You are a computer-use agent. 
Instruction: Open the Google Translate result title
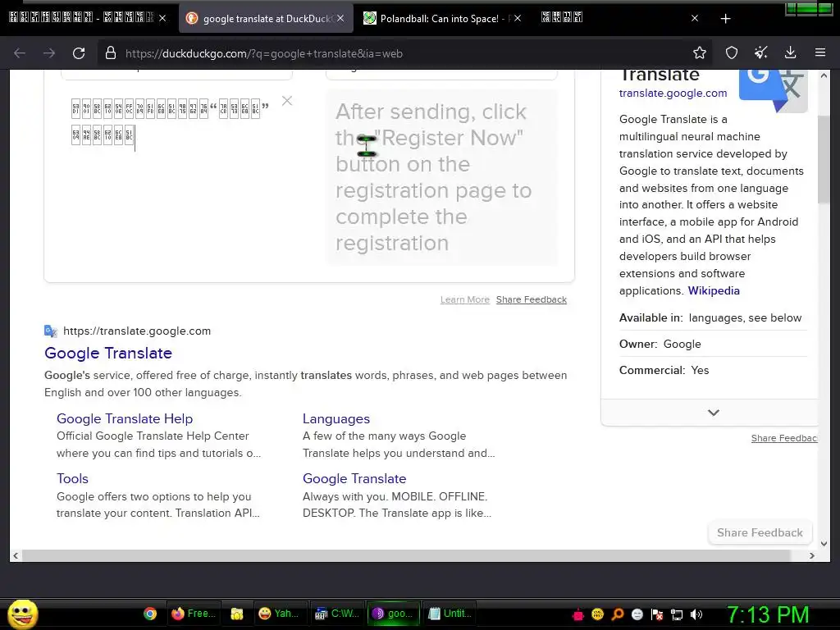(108, 353)
